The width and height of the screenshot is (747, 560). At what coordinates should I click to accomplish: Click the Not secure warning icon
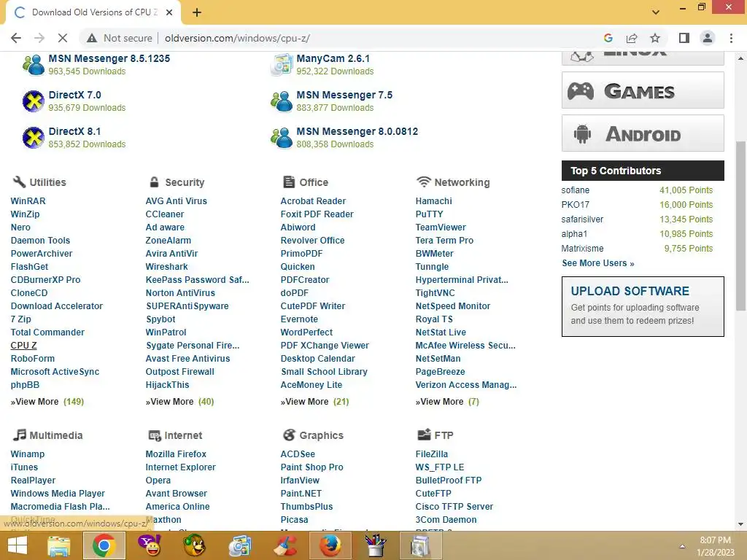pos(91,38)
